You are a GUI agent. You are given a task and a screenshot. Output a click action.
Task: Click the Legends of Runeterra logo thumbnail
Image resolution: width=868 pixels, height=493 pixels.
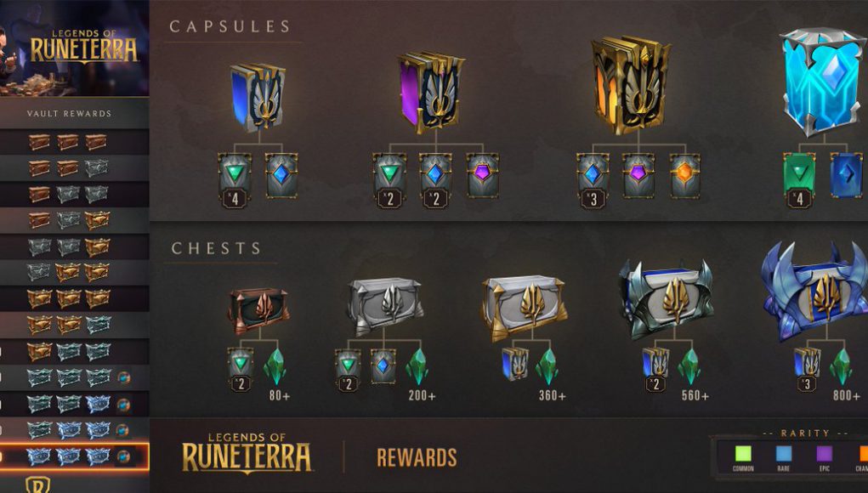(x=74, y=48)
